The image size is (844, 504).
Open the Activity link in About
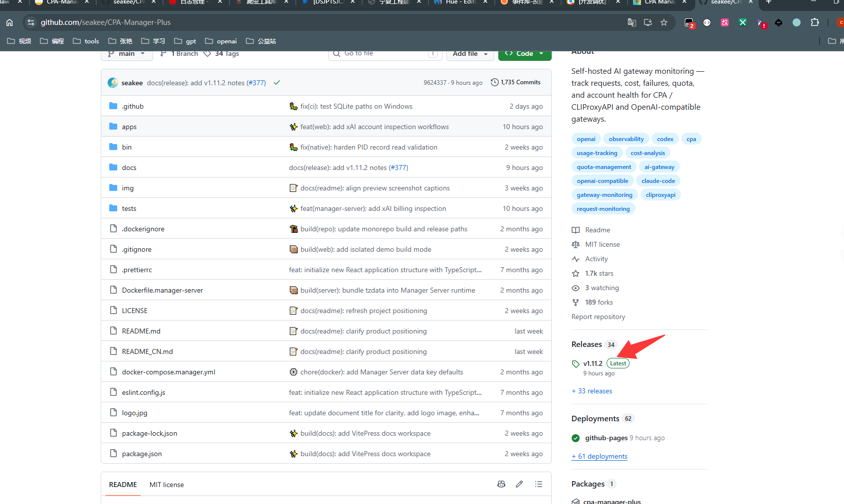[596, 259]
